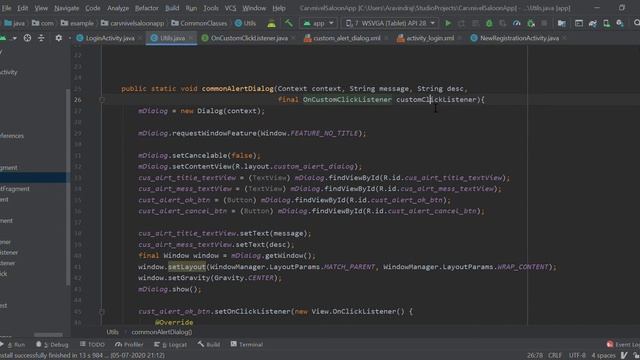Screen dimensions: 640x360
Task: Open the Event Log button
Action: [623, 344]
